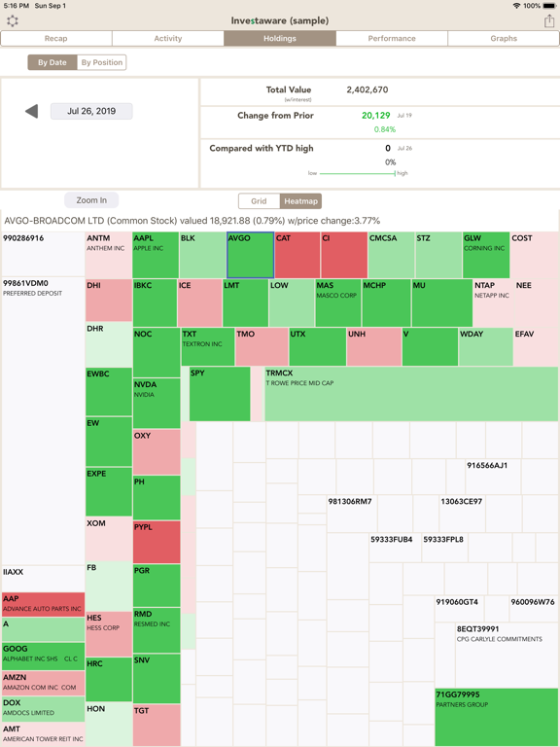Tap the COST tile

click(535, 255)
